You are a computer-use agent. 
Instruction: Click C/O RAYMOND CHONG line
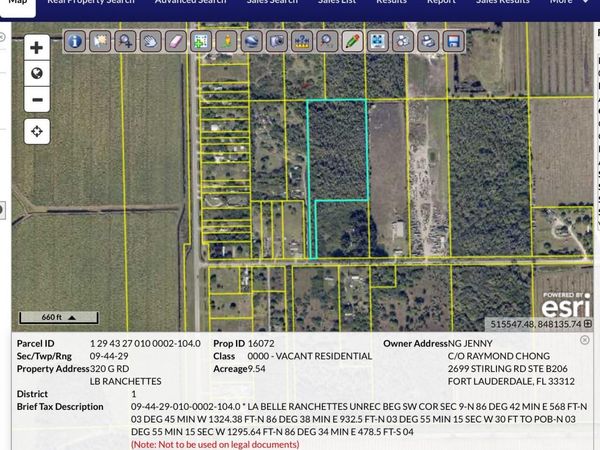[499, 356]
